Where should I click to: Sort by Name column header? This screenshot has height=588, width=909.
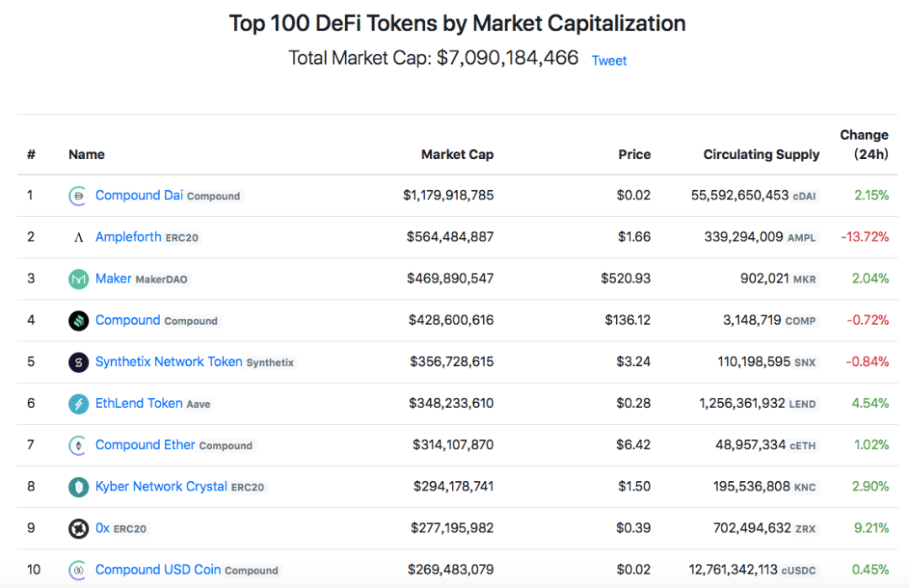pyautogui.click(x=87, y=154)
